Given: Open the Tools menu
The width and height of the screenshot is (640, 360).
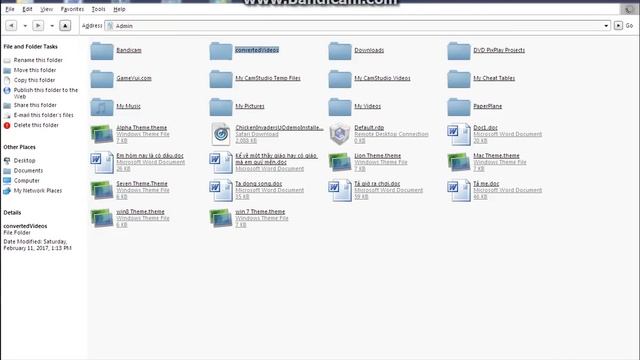Looking at the screenshot, I should click(x=98, y=9).
